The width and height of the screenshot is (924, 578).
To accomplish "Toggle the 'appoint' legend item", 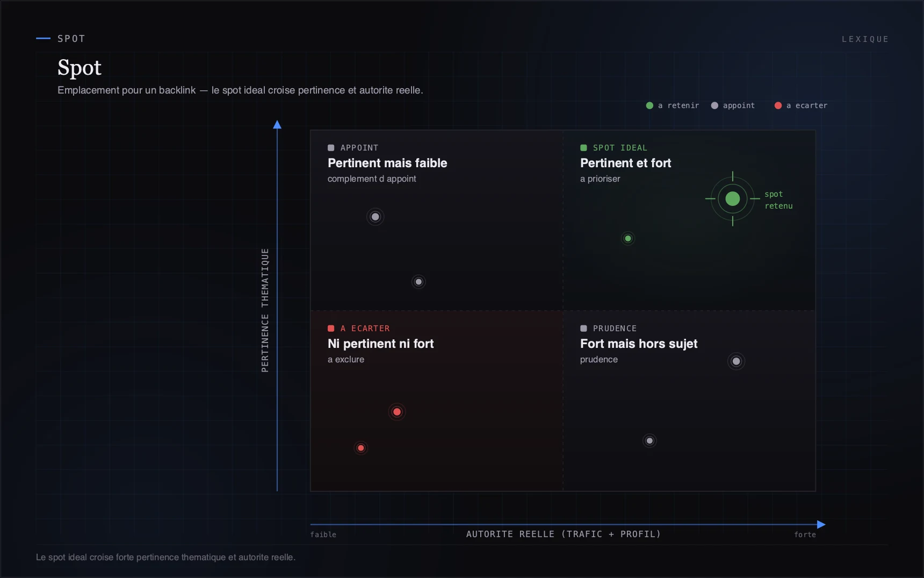I will [733, 105].
